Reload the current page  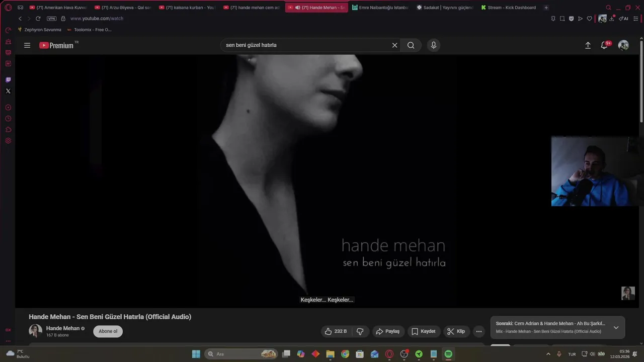coord(38,19)
